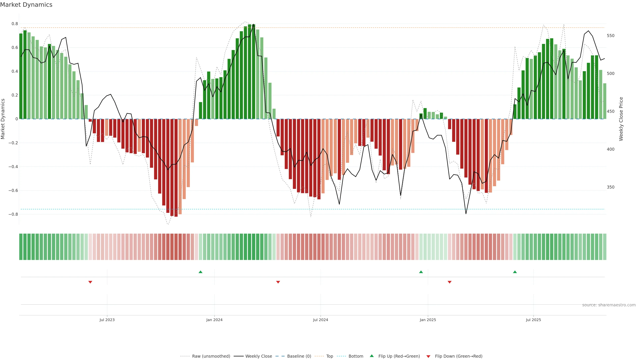
Task: Click the flip-down marker after Jan 2025
Action: [x=449, y=282]
